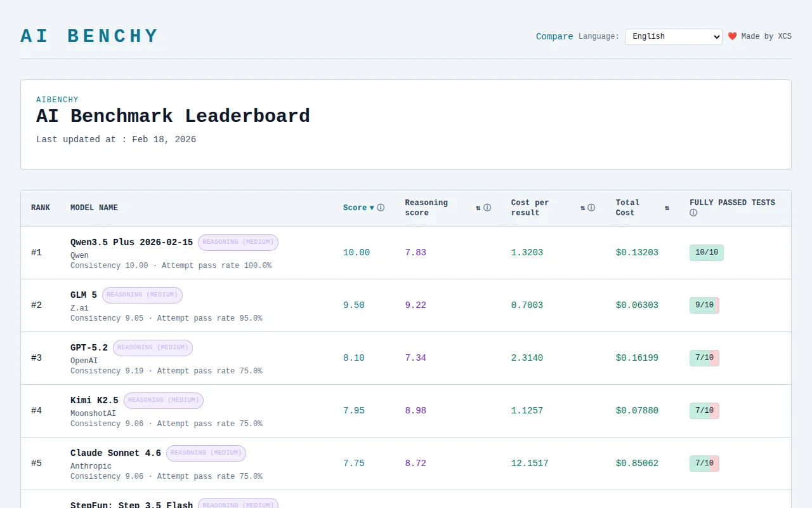Viewport: 812px width, 508px height.
Task: Click the Reasoning (Medium) badge for GPT-5.2
Action: coord(153,347)
